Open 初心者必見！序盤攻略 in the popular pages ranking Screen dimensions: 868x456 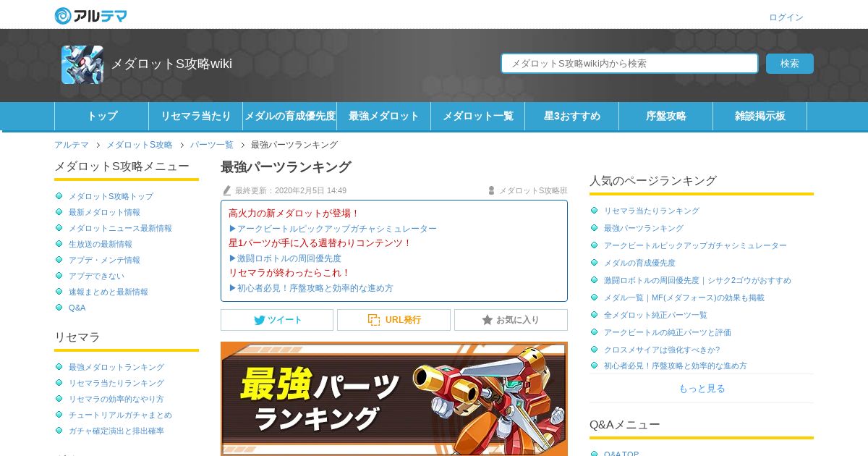click(x=676, y=366)
